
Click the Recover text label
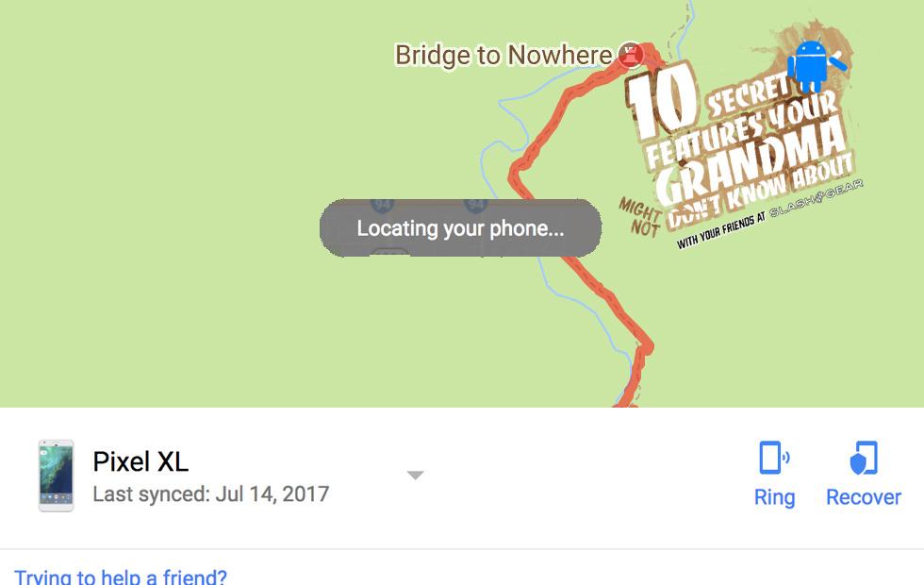click(864, 497)
